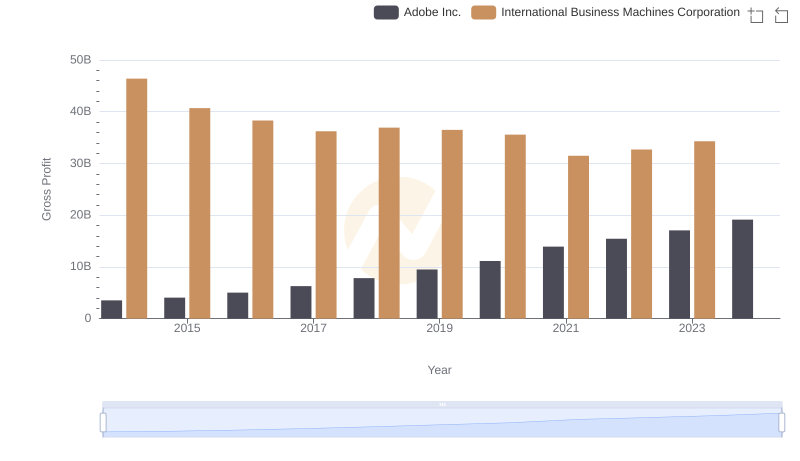
Task: Click the IBM bar above 2017
Action: [326, 225]
